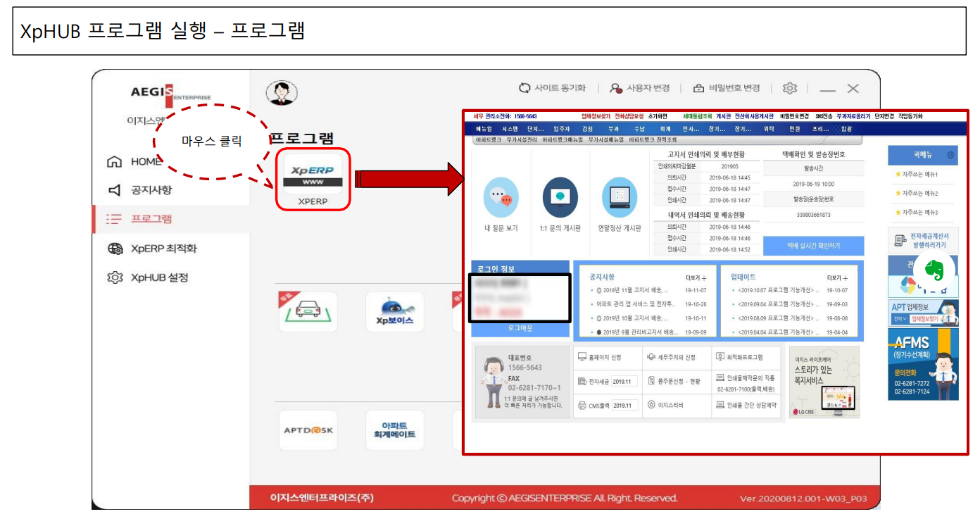Open 1:1 문의 게시판 icon
This screenshot has width=980, height=526.
click(x=560, y=197)
